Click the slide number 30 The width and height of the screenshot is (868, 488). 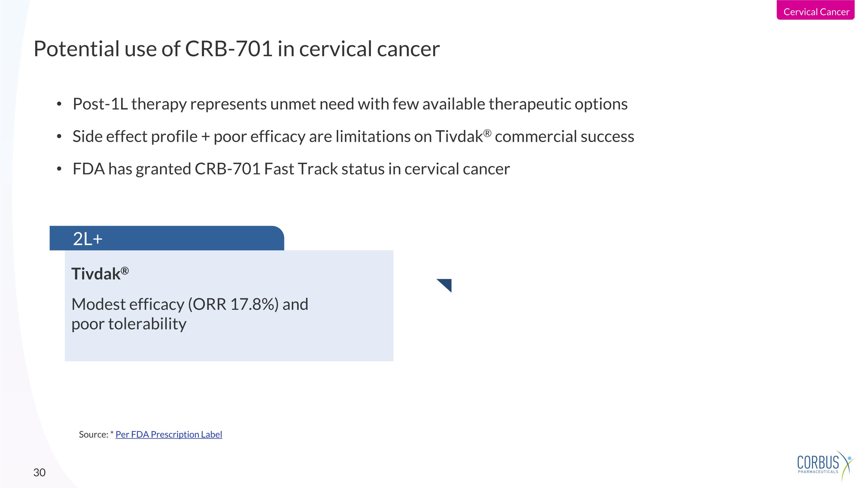39,472
